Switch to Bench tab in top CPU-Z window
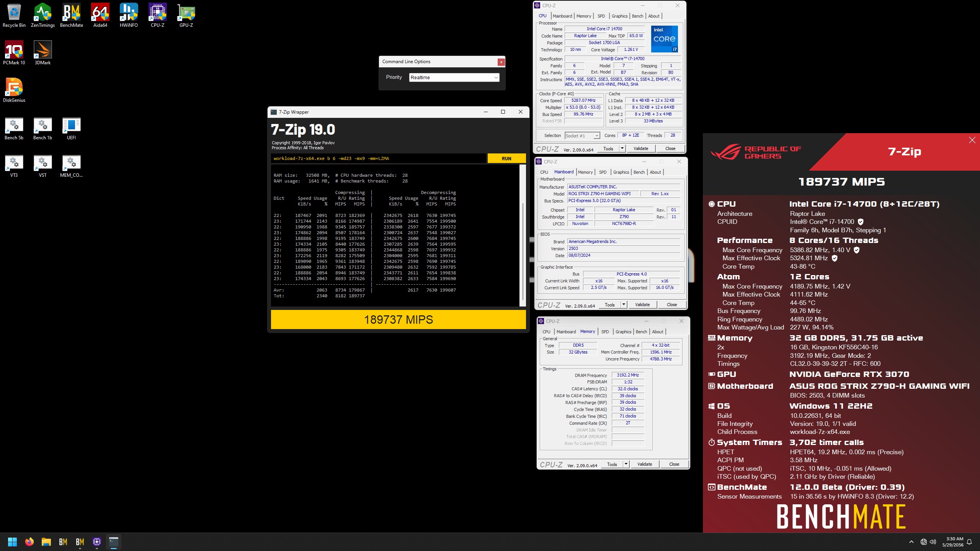This screenshot has height=551, width=980. [x=637, y=16]
